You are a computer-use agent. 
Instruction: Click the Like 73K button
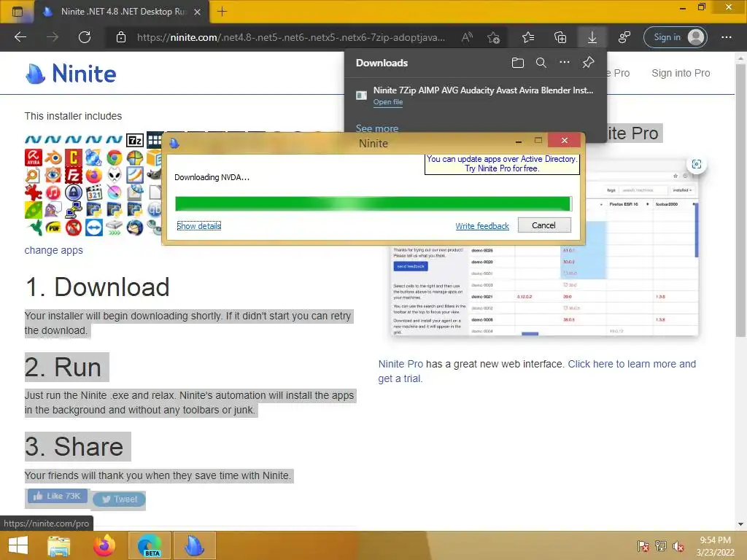[x=57, y=496]
